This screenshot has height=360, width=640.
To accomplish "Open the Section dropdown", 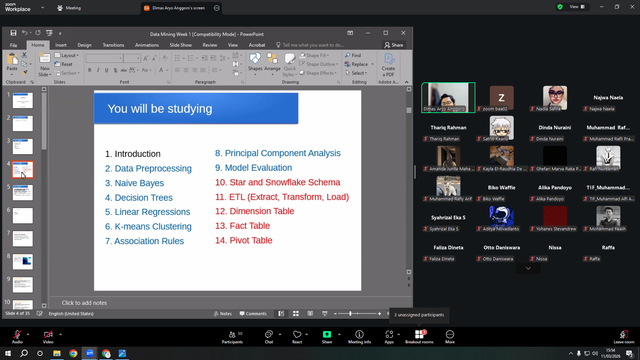I will pos(67,73).
